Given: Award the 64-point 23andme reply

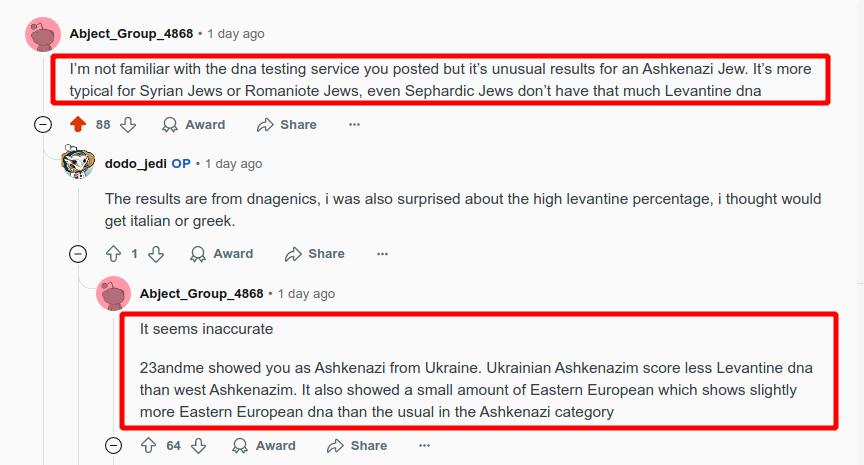Looking at the screenshot, I should click(264, 446).
